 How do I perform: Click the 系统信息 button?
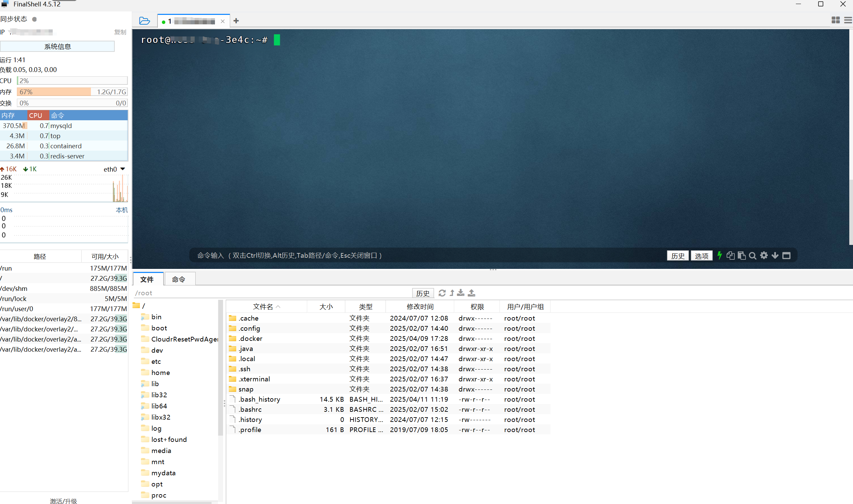(x=57, y=47)
